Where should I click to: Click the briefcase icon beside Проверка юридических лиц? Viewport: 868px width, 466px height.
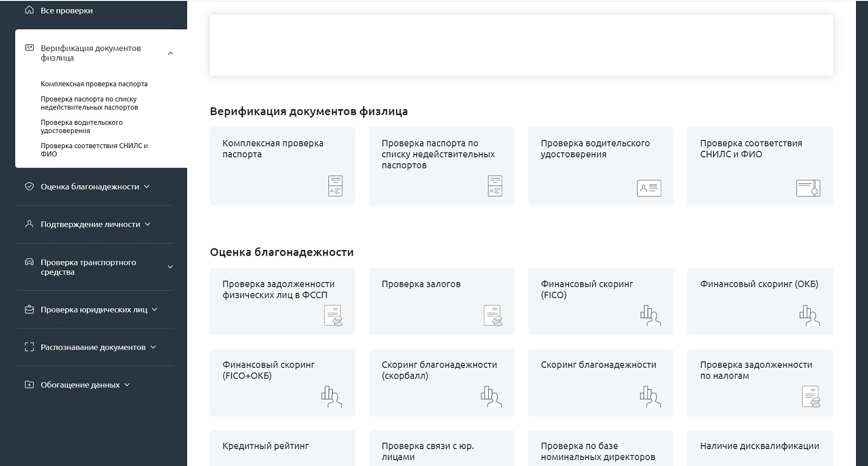point(29,310)
